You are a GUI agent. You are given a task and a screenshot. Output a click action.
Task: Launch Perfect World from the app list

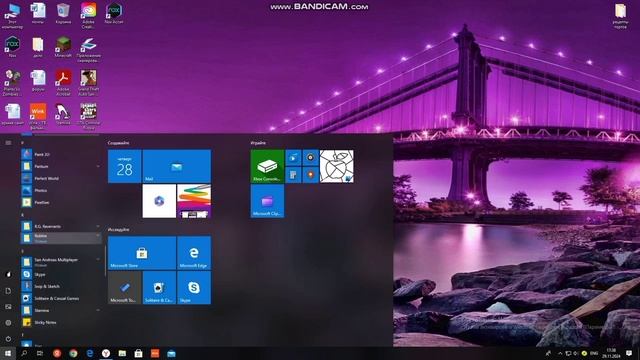[x=60, y=178]
